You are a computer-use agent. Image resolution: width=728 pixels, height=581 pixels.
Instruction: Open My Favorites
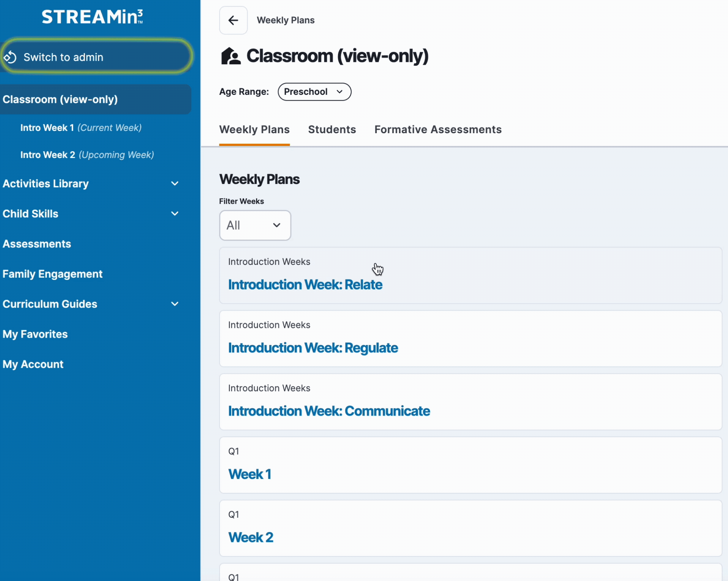point(35,334)
